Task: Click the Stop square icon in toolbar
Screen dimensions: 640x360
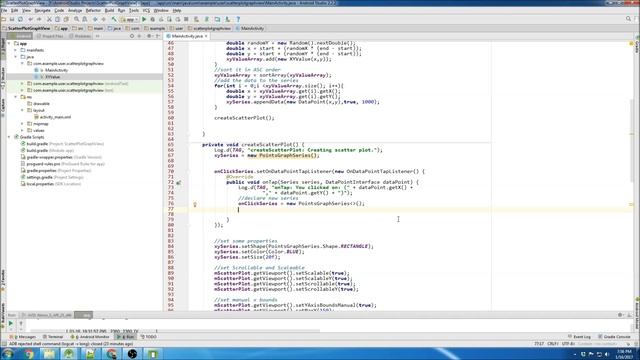Action: 186,19
